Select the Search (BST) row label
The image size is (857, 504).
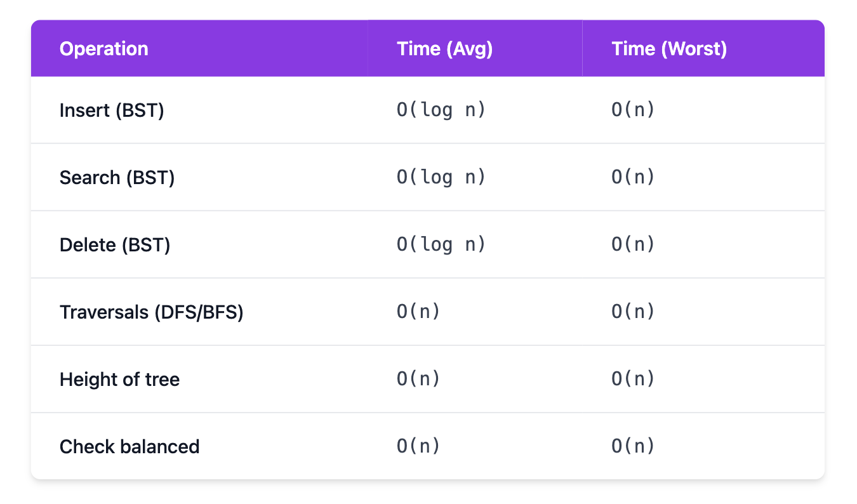[x=117, y=178]
